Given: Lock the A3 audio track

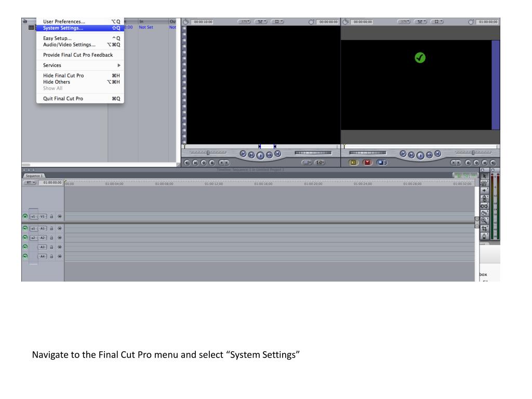Looking at the screenshot, I should click(51, 247).
